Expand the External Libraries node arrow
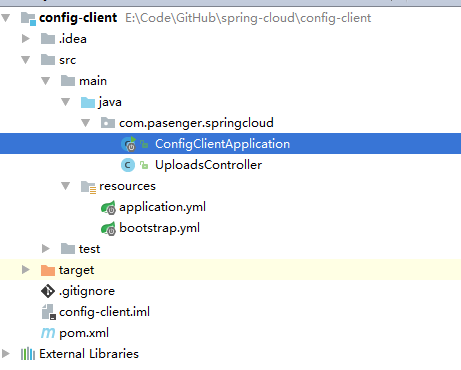This screenshot has width=461, height=370. tap(6, 354)
